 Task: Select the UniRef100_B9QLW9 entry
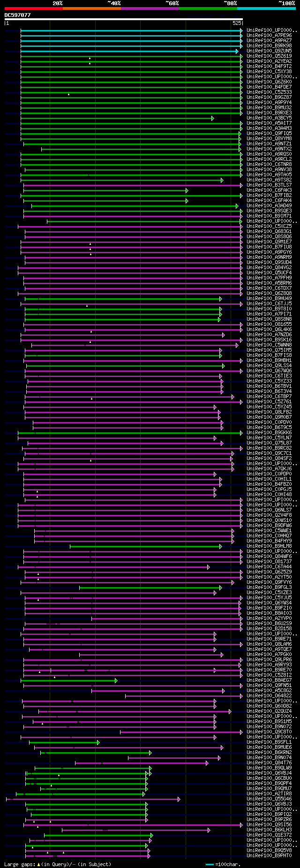tap(269, 768)
